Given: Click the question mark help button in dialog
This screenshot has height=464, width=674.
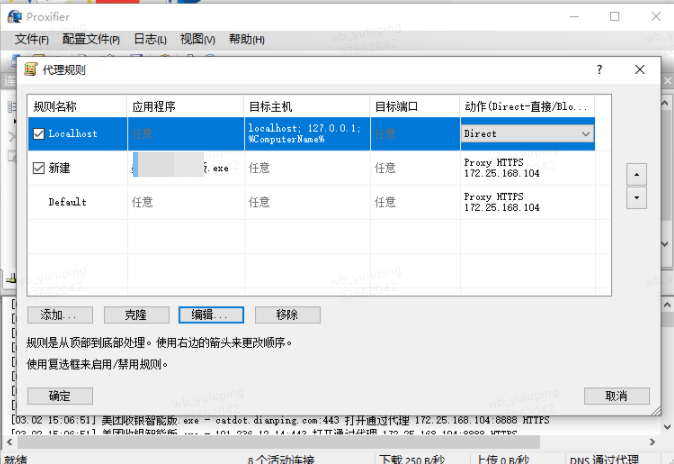Looking at the screenshot, I should [x=599, y=70].
